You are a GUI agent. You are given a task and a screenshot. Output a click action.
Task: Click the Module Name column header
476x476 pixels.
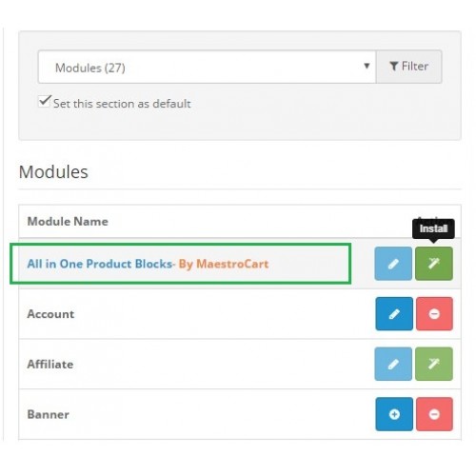(68, 221)
